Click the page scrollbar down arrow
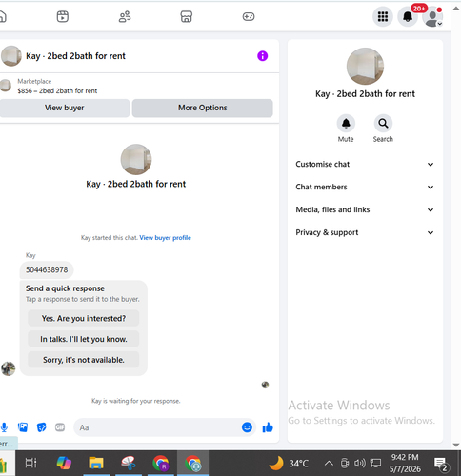This screenshot has height=476, width=461. (456, 445)
